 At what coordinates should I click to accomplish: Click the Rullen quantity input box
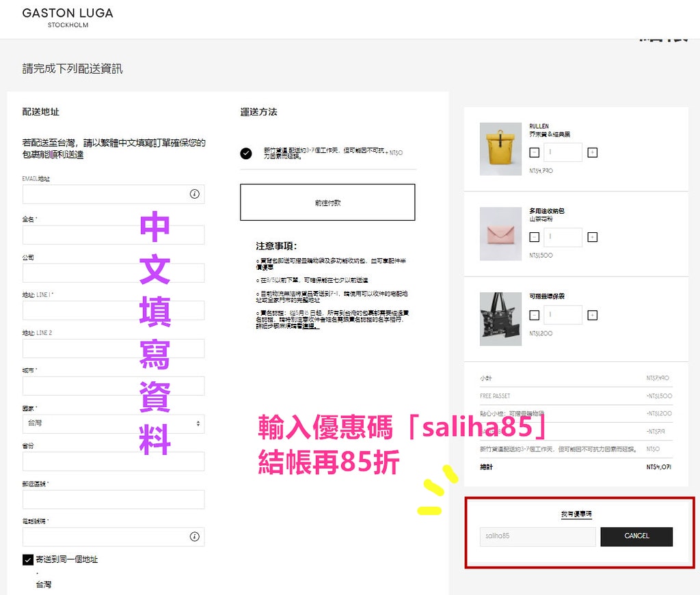pyautogui.click(x=563, y=152)
